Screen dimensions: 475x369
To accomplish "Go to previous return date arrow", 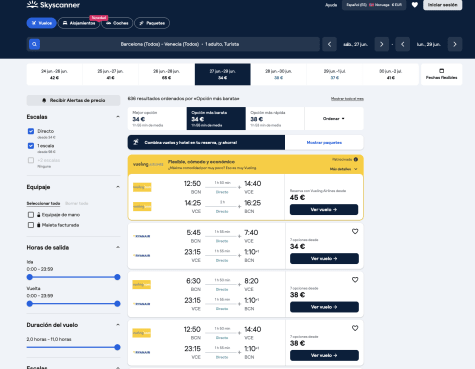I will coord(402,44).
